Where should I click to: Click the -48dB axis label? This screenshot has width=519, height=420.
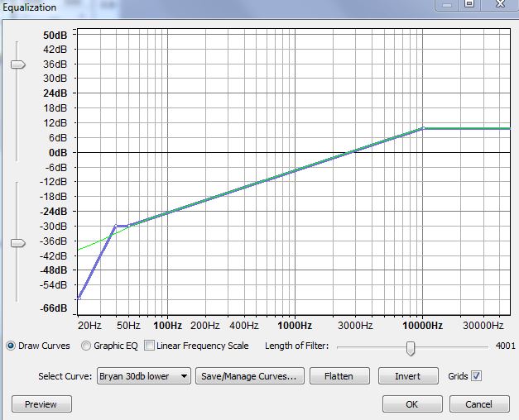pos(54,270)
